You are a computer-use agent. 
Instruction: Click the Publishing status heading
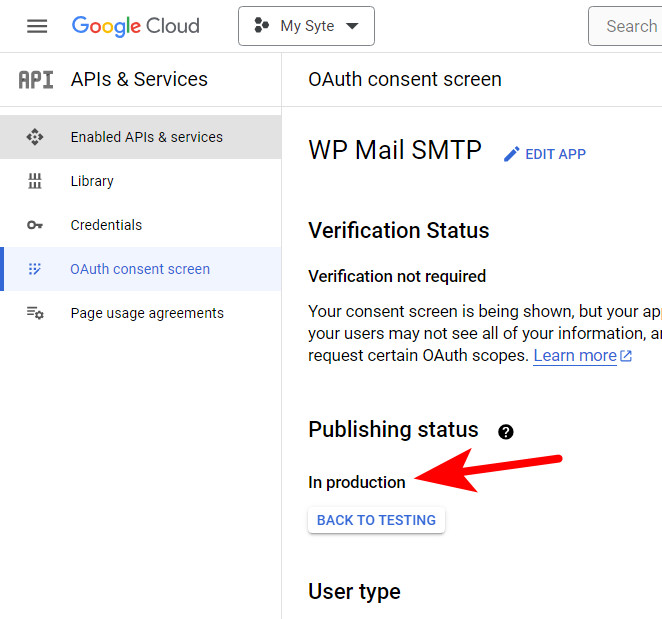(x=393, y=429)
